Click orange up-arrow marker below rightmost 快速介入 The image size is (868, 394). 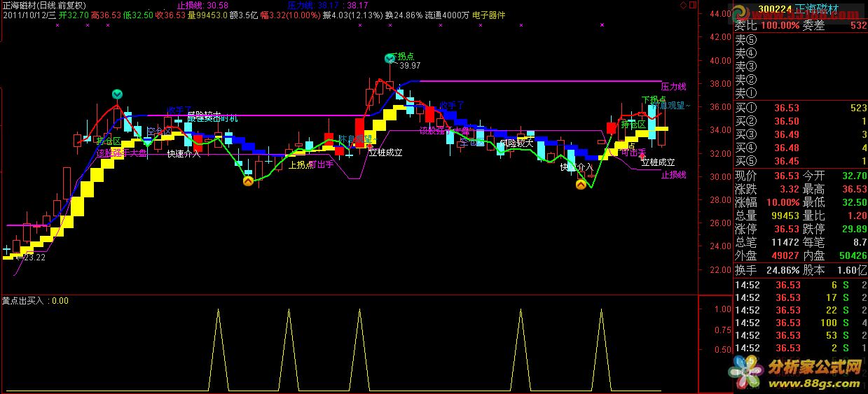point(581,185)
